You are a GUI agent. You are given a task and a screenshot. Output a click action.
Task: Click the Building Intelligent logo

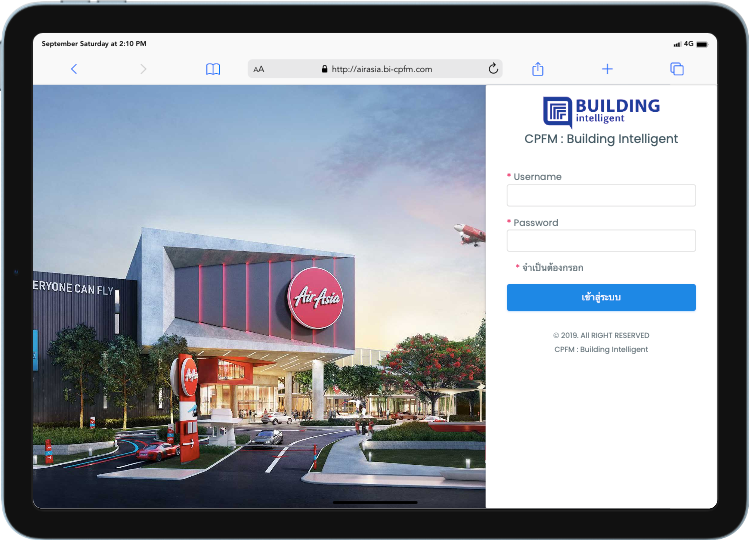[x=601, y=112]
